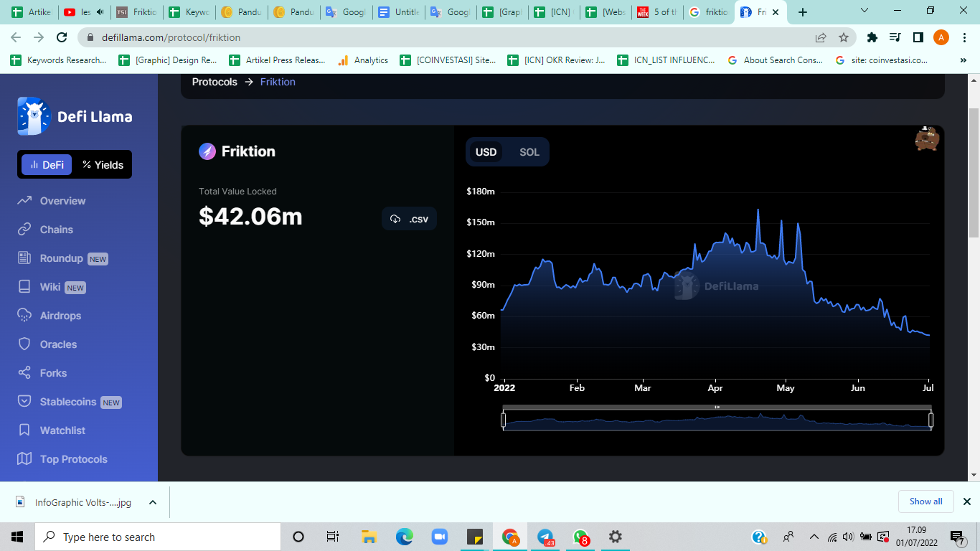Screen dimensions: 980x551
Task: Open WhatsApp from the taskbar
Action: click(580, 537)
